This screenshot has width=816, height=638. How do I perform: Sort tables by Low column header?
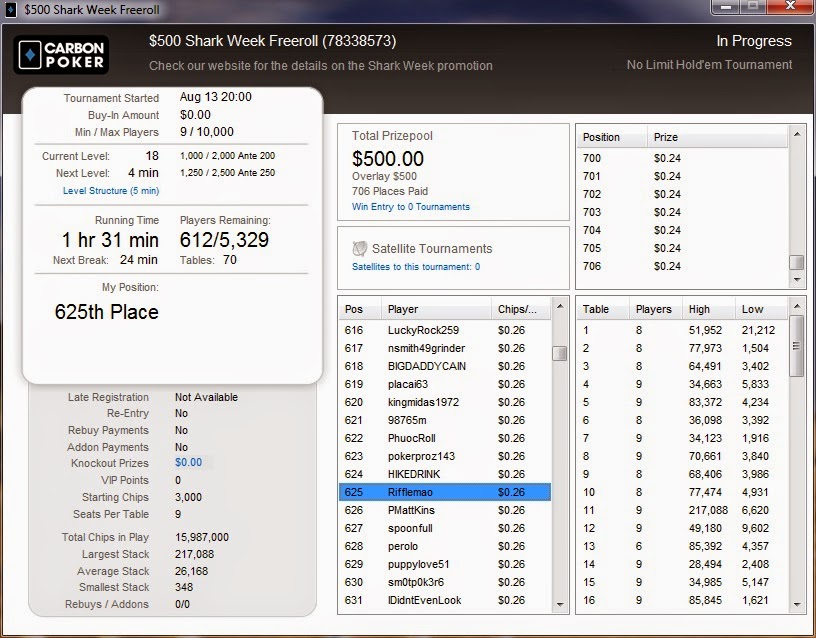(x=761, y=309)
